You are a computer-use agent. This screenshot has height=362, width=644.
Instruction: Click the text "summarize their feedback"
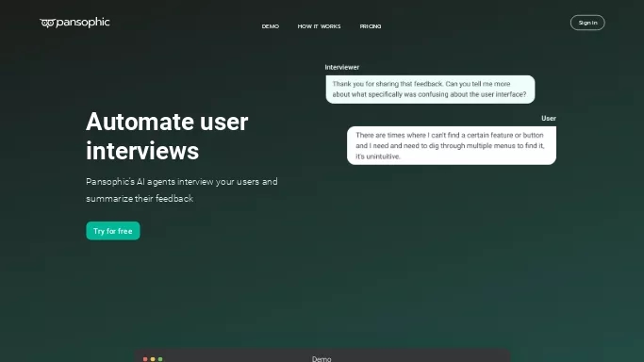coord(140,199)
